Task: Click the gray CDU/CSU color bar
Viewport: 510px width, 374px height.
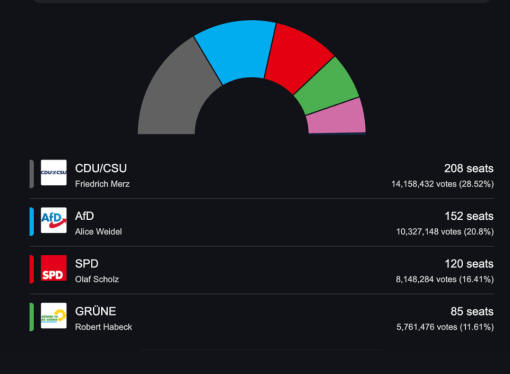Action: 32,174
